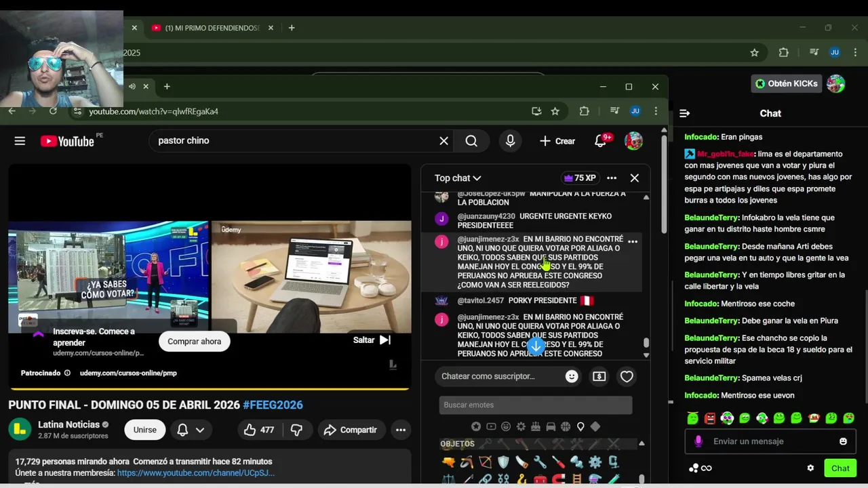Open the Crear menu
The width and height of the screenshot is (868, 488).
tap(557, 141)
